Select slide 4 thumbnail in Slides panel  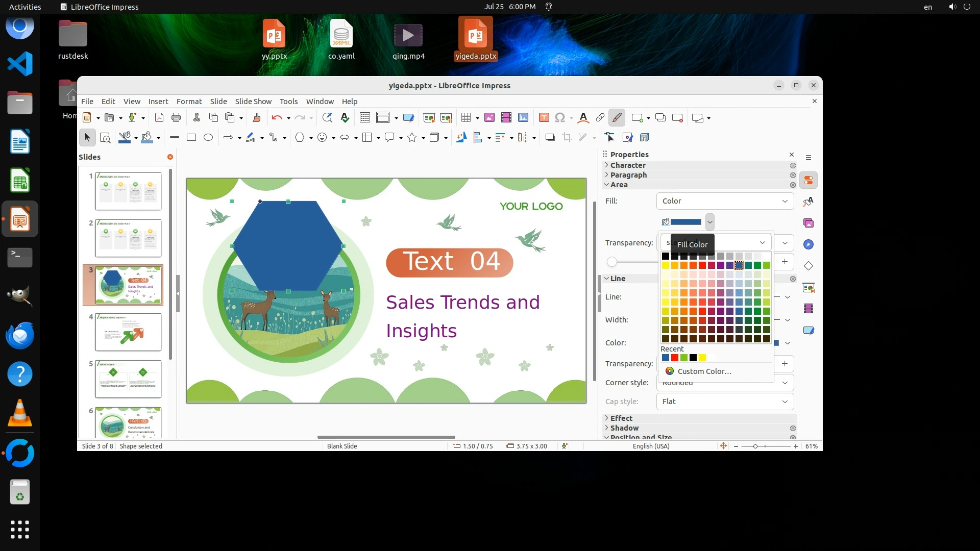pos(128,332)
